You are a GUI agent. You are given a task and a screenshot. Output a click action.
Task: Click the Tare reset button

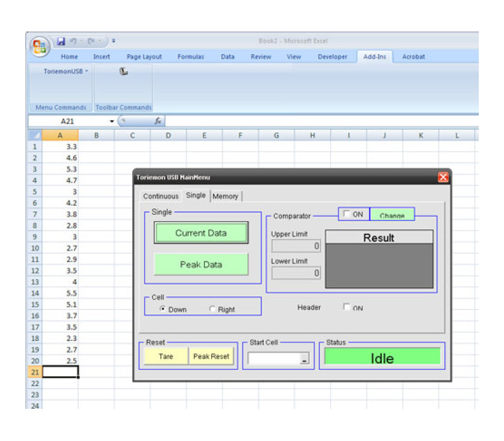click(166, 356)
